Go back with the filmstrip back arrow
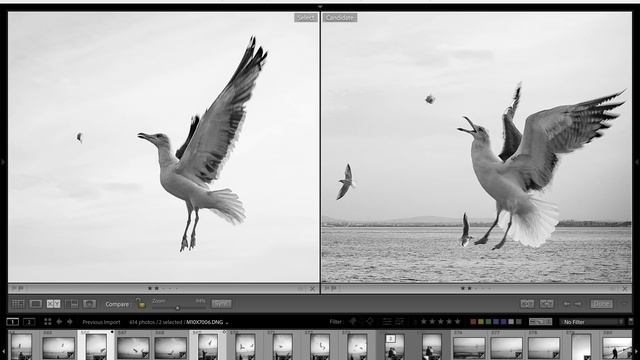 coord(59,322)
